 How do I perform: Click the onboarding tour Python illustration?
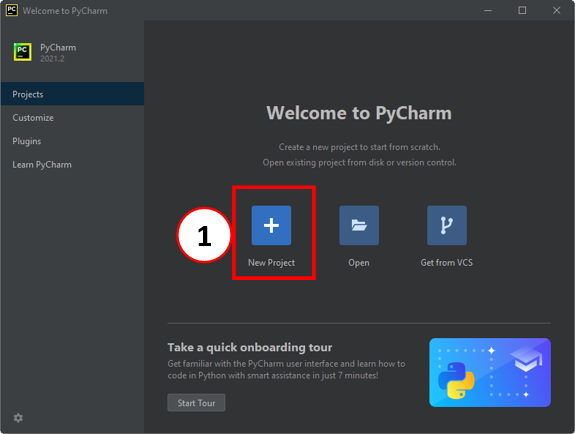490,372
